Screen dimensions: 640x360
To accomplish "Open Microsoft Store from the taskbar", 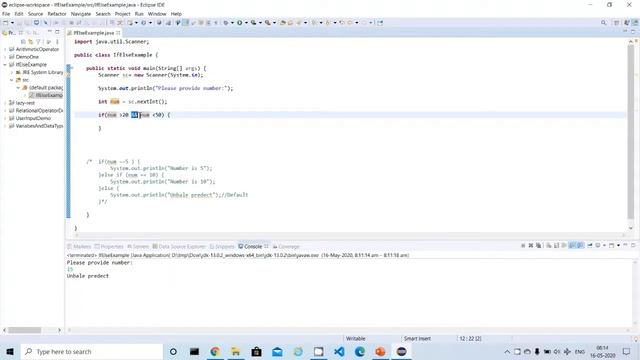I will pyautogui.click(x=256, y=351).
